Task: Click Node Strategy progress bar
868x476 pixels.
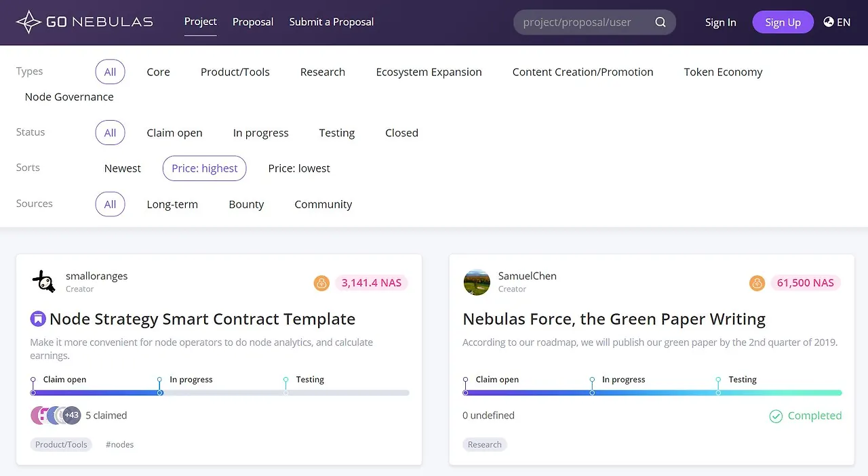Action: (220, 393)
